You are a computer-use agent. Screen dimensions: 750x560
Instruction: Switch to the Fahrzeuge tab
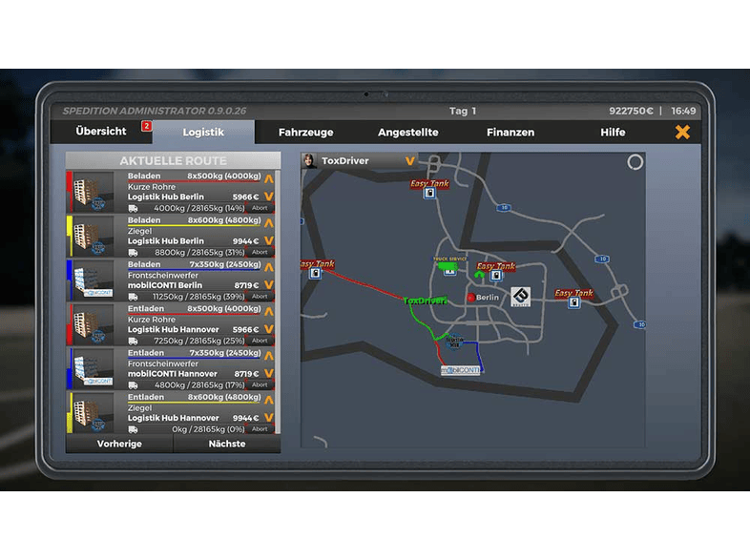(x=304, y=133)
